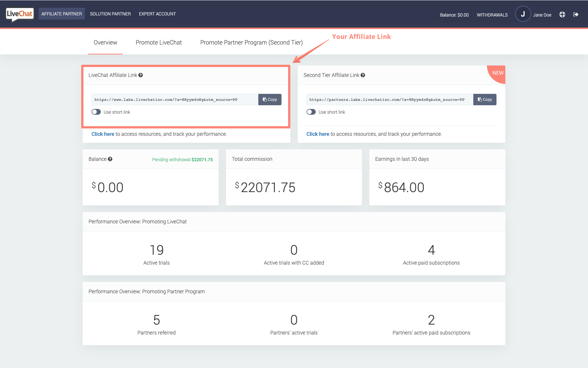The height and width of the screenshot is (368, 588).
Task: Switch to Promote Partner Program (Second Tier) tab
Action: tap(251, 43)
